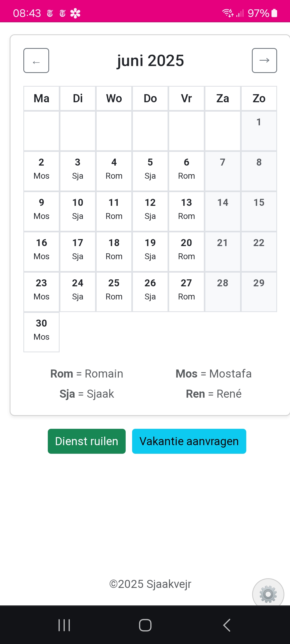290x644 pixels.
Task: Tap the flower notification icon in status bar
Action: (x=75, y=13)
